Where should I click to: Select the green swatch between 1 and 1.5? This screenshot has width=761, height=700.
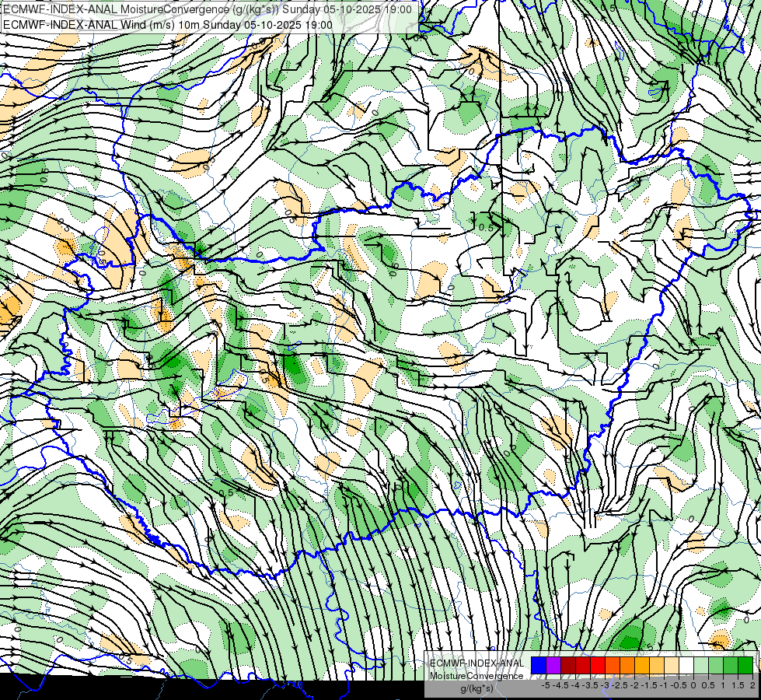click(x=731, y=666)
